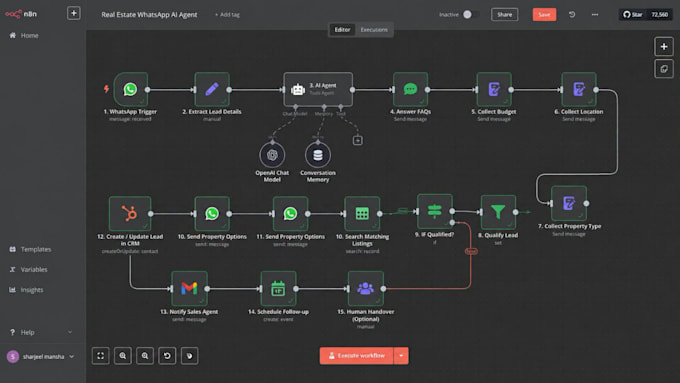Open the Collect Budget node
Image resolution: width=680 pixels, height=383 pixels.
click(x=494, y=89)
